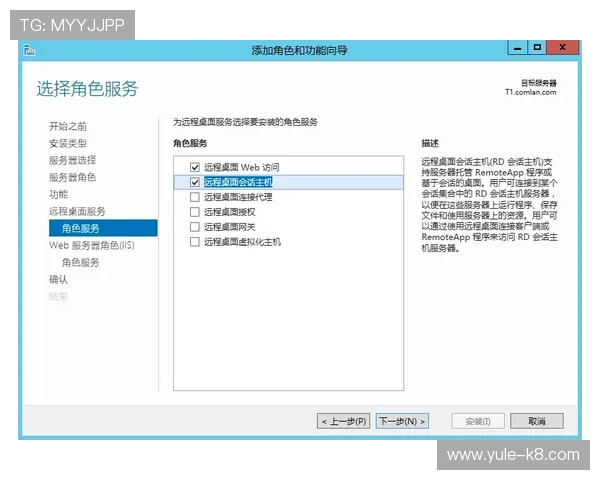
Task: Click the 远程桌面虚拟化主机 label text
Action: tap(242, 242)
